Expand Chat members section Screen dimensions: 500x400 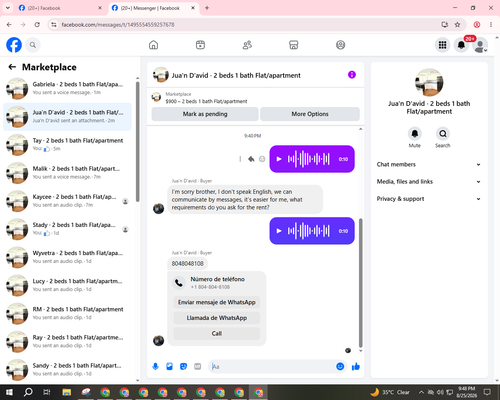429,164
